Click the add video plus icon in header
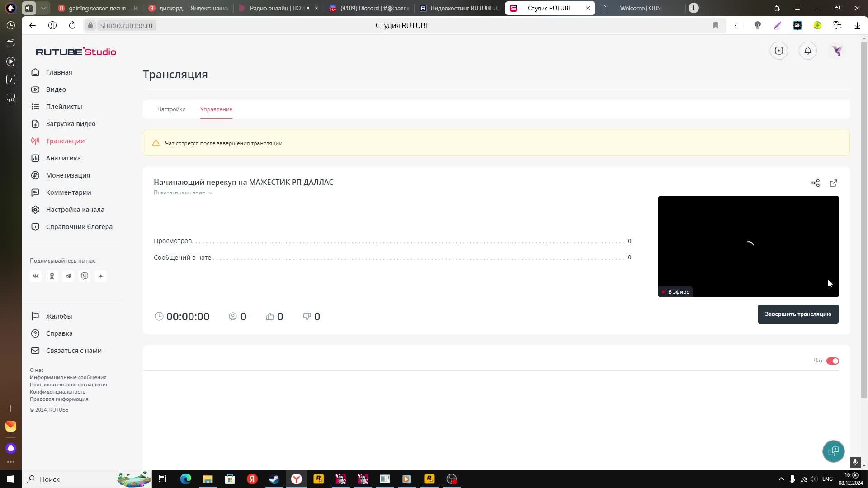Screen dimensions: 868x488 778,51
